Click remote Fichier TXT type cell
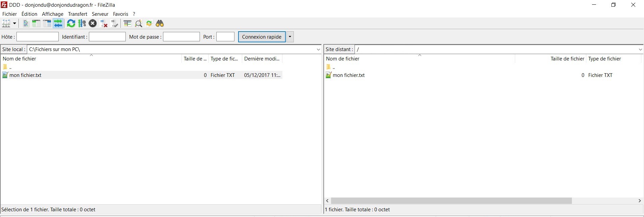This screenshot has height=217, width=644. tap(600, 75)
